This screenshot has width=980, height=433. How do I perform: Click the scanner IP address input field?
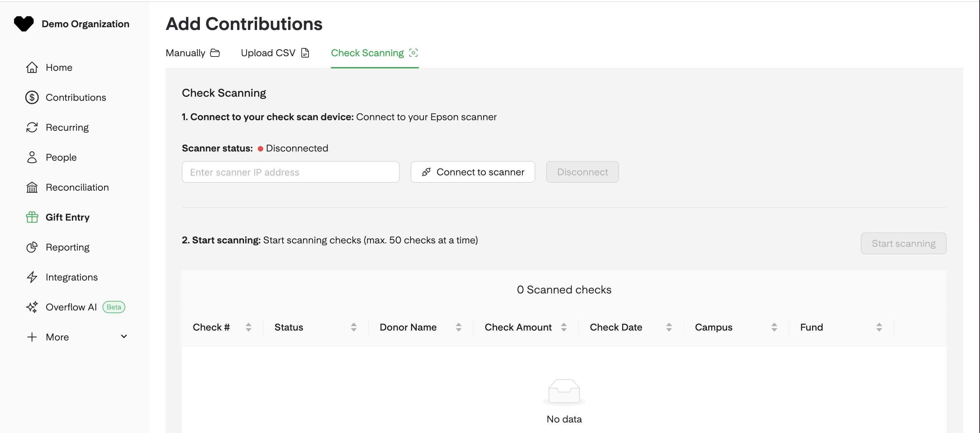(x=291, y=172)
